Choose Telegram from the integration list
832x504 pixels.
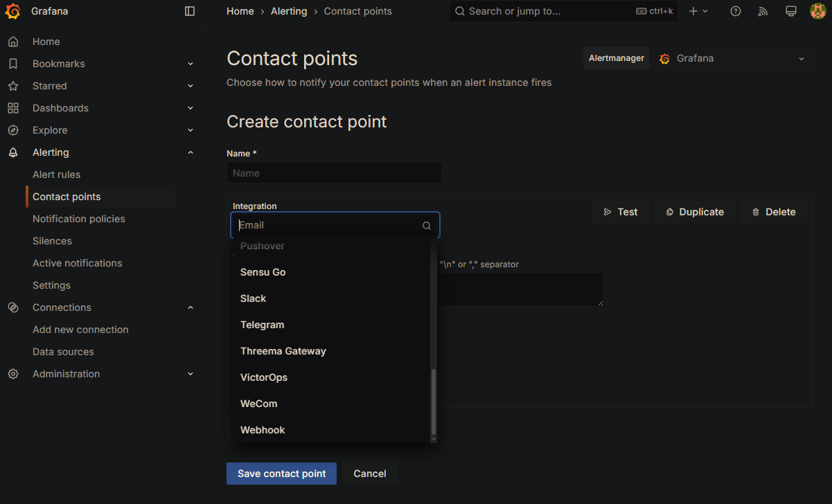330,325
